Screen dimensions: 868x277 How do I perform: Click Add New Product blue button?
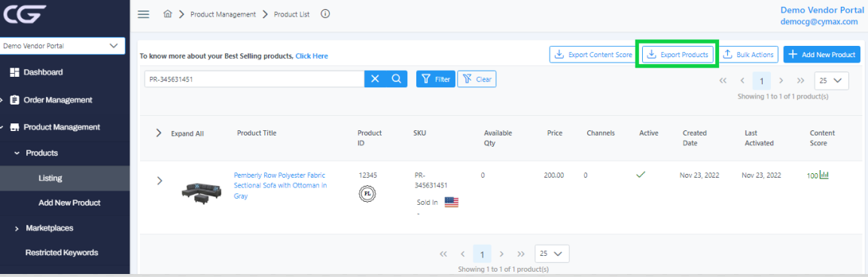click(x=822, y=54)
